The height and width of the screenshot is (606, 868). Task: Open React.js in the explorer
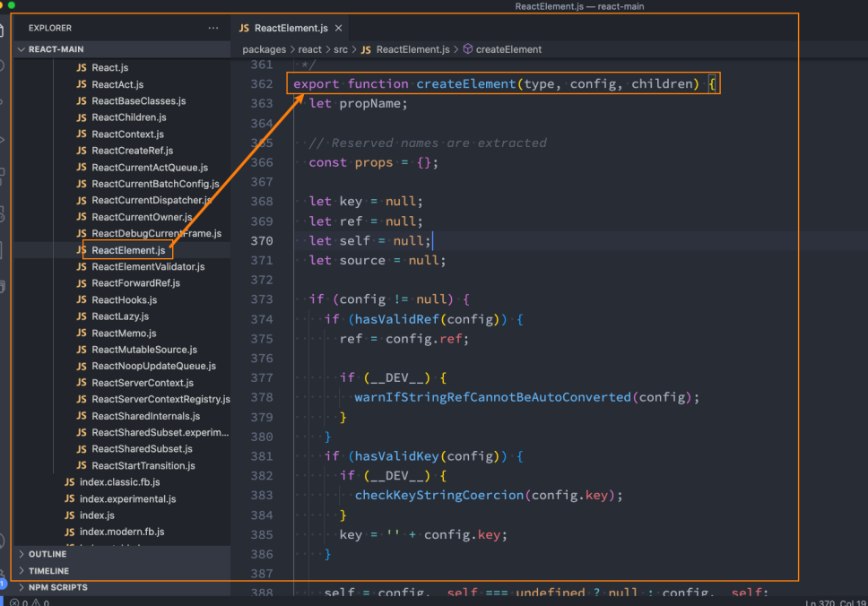109,67
